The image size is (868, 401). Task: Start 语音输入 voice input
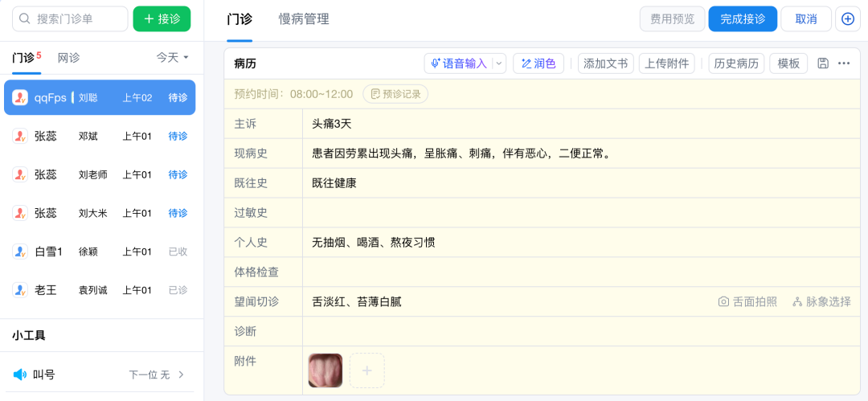(459, 63)
